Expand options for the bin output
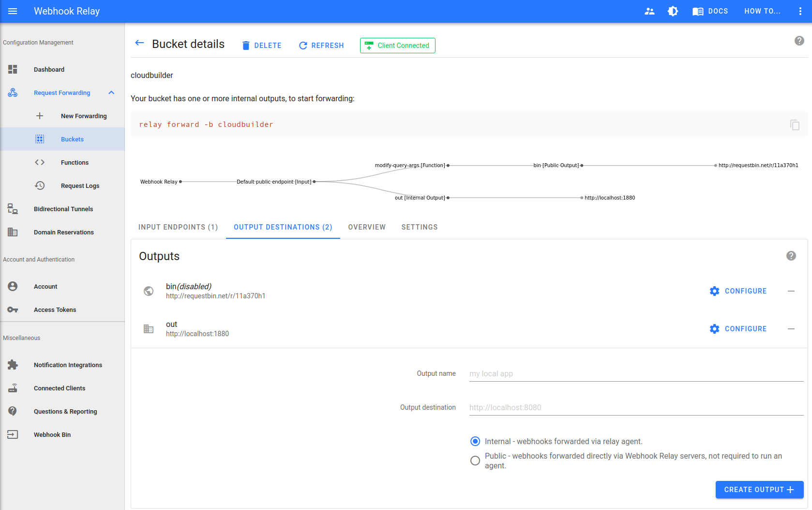The width and height of the screenshot is (812, 510). coord(791,291)
